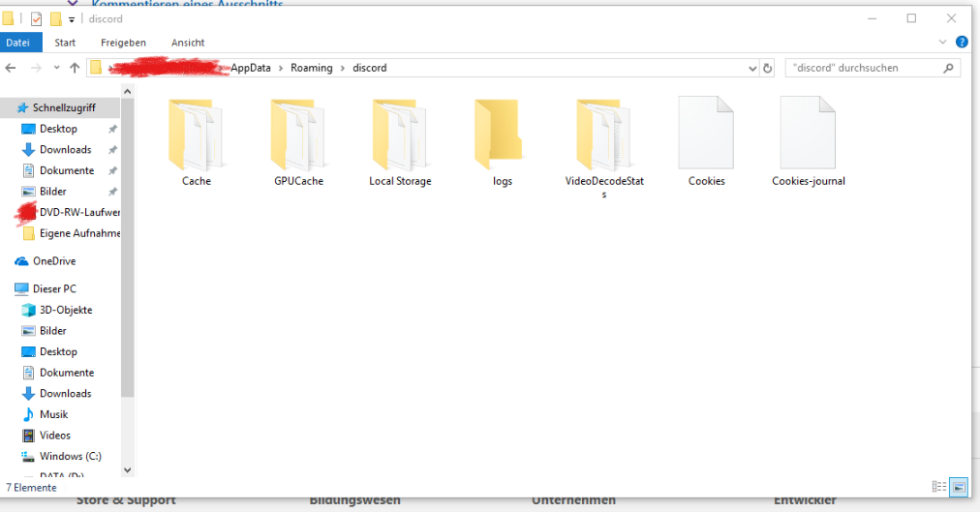Select OneDrive in the sidebar
Screen dimensions: 980x512
54,261
